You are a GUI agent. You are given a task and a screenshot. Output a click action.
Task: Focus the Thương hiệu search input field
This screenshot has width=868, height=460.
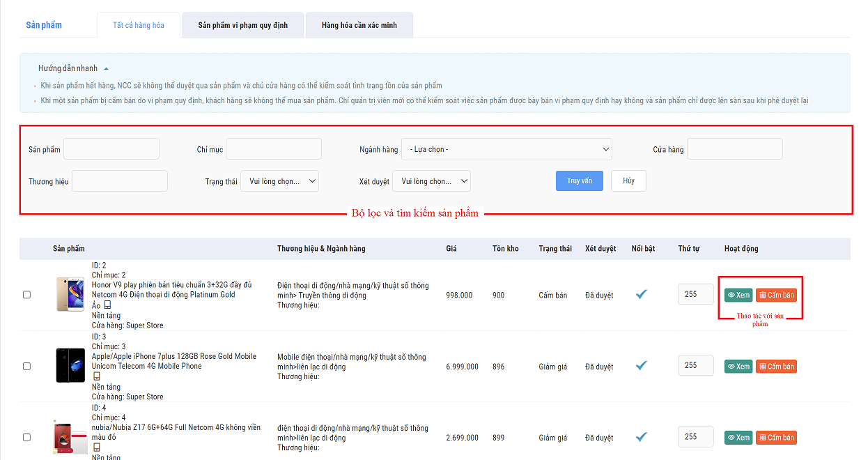[120, 181]
